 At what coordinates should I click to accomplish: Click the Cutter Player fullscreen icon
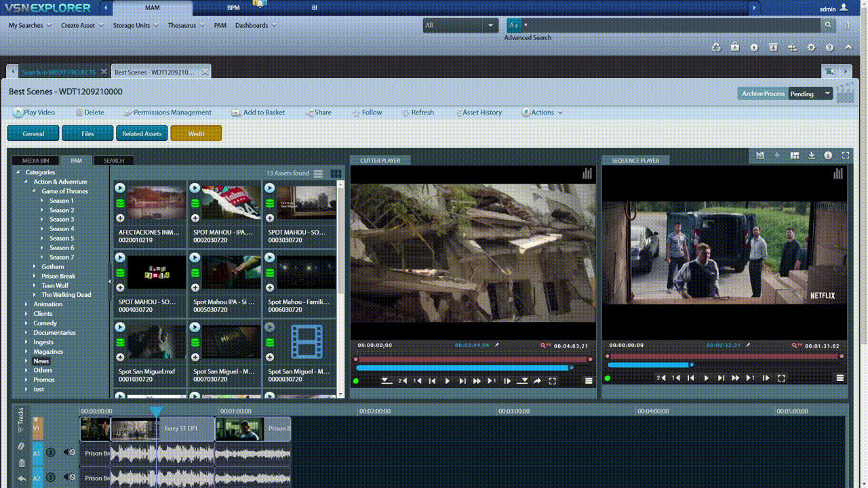click(552, 381)
